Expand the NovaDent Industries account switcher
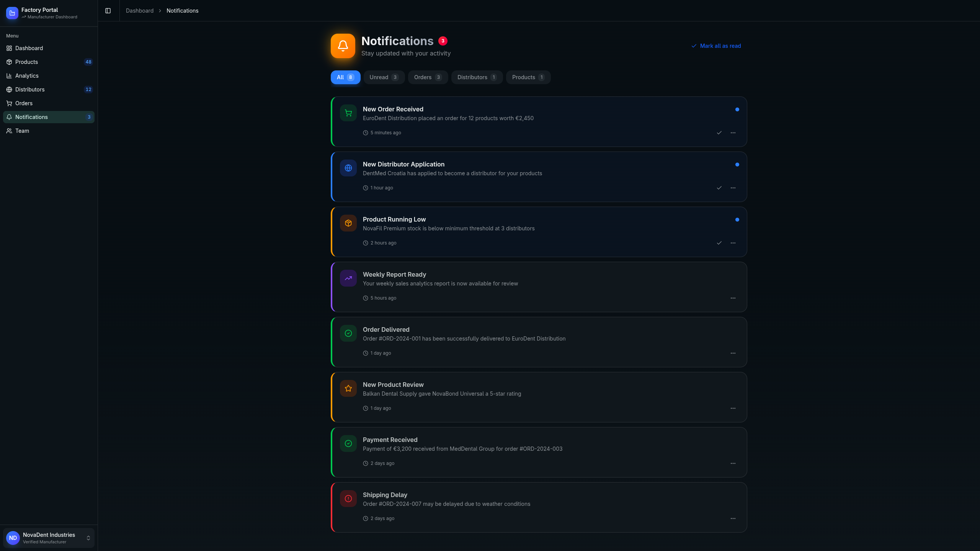This screenshot has width=980, height=551. pyautogui.click(x=88, y=538)
